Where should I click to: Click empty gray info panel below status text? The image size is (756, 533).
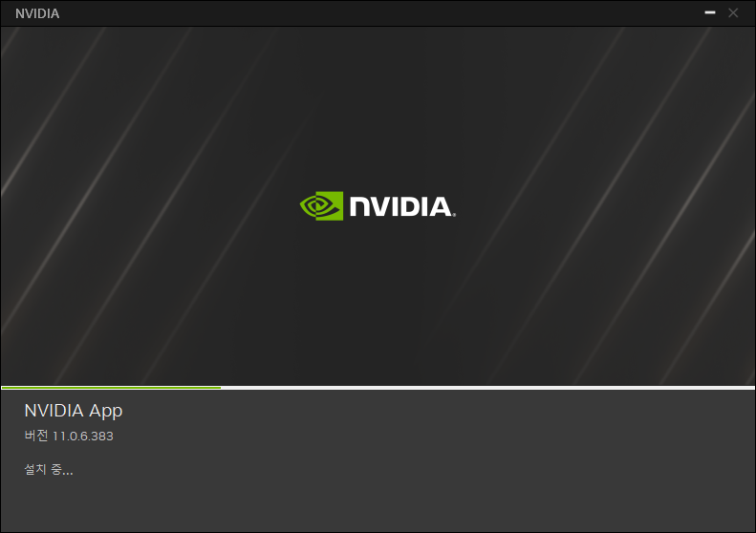378,503
